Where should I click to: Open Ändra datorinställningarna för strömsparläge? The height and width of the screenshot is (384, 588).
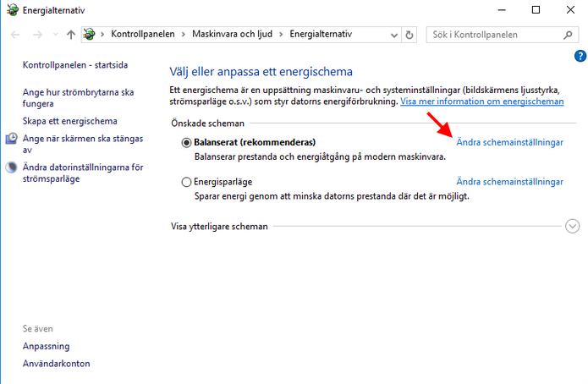(x=83, y=173)
